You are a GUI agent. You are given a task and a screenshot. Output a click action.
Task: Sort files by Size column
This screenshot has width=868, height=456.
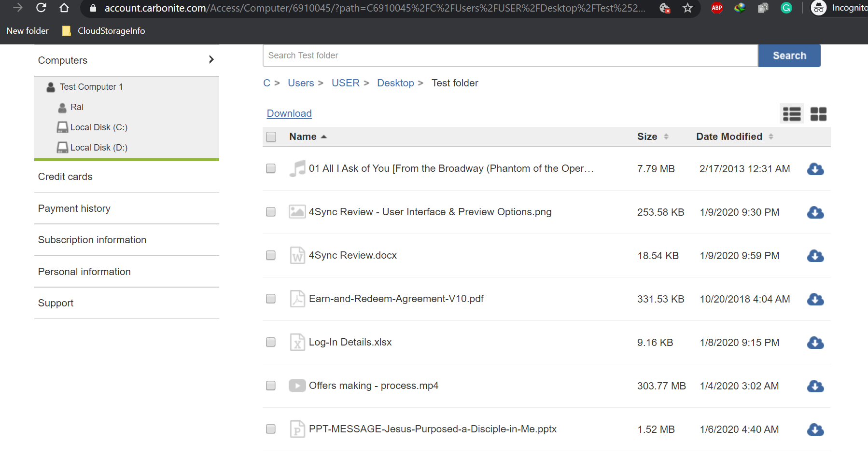647,137
